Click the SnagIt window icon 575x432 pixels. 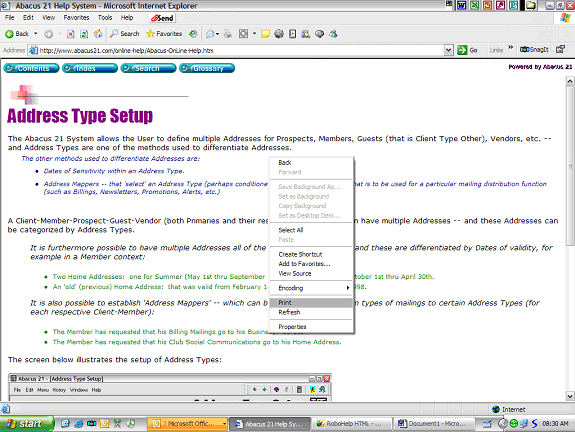click(x=560, y=50)
